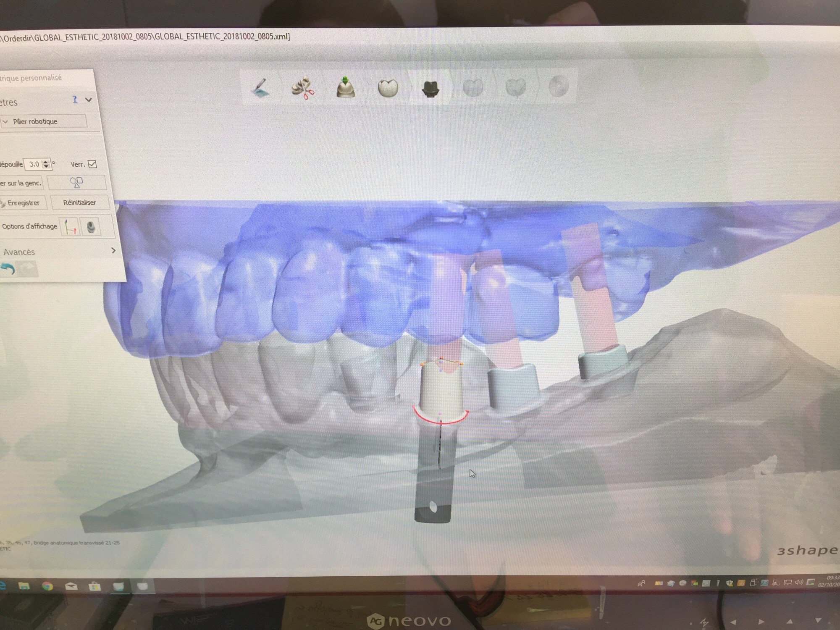
Task: Click the 3.0 angle input field
Action: coord(34,164)
